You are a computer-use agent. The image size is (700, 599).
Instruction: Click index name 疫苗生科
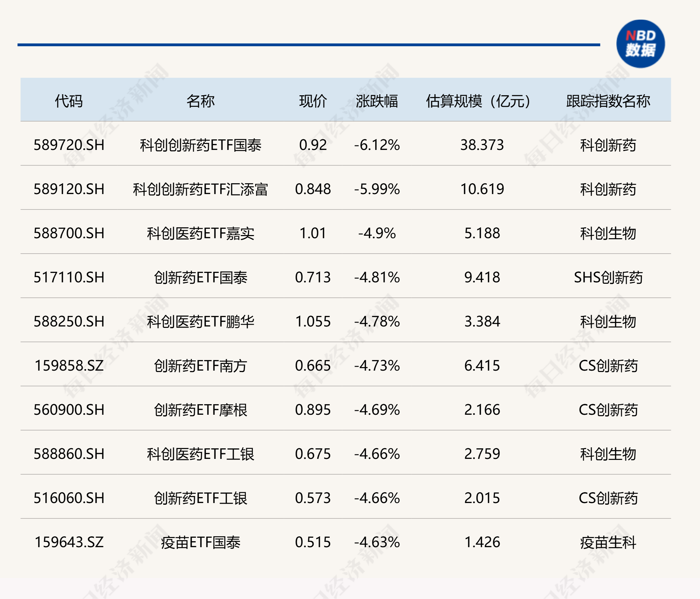608,542
